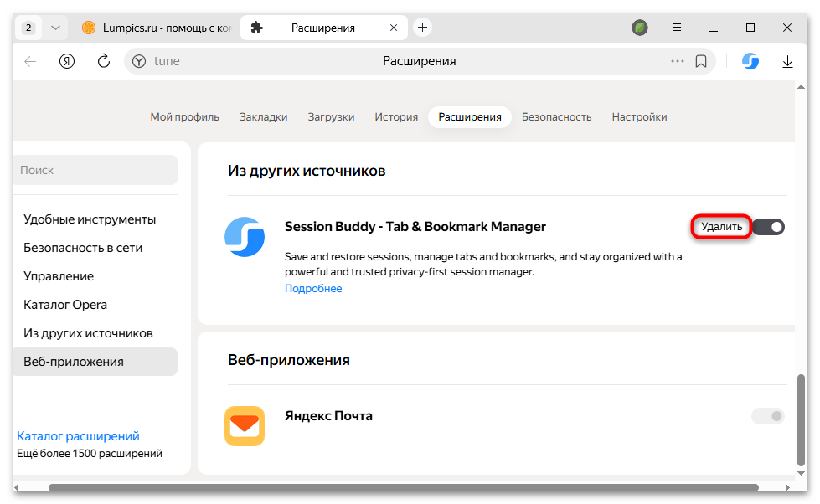820x504 pixels.
Task: Open the Мой профиль section
Action: (184, 117)
